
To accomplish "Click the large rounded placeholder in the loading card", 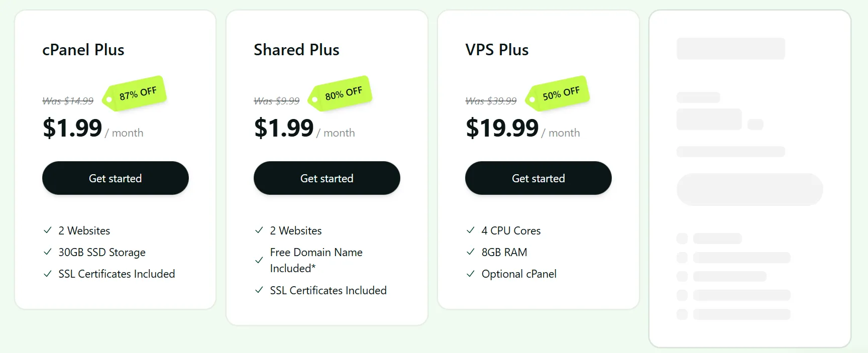I will [x=749, y=189].
